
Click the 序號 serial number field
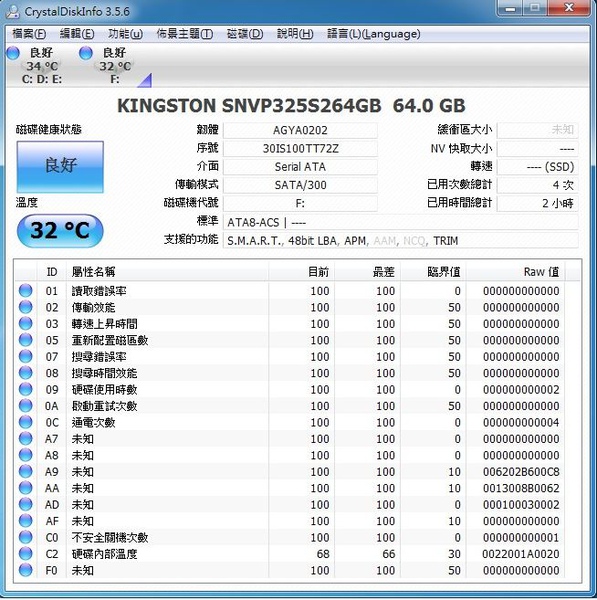coord(300,148)
